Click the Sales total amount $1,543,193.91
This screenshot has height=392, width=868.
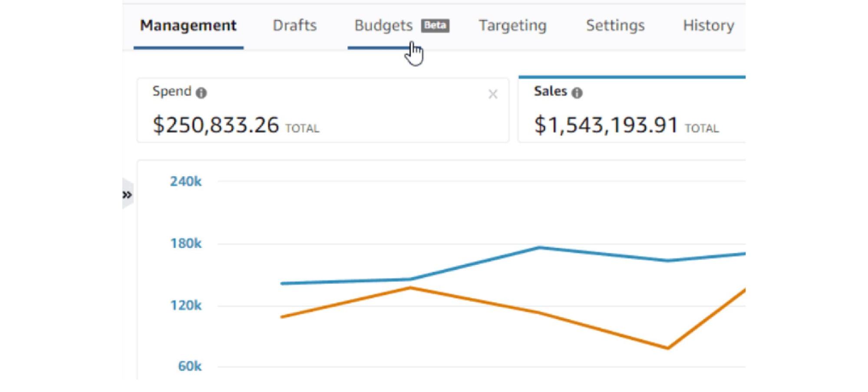point(606,125)
